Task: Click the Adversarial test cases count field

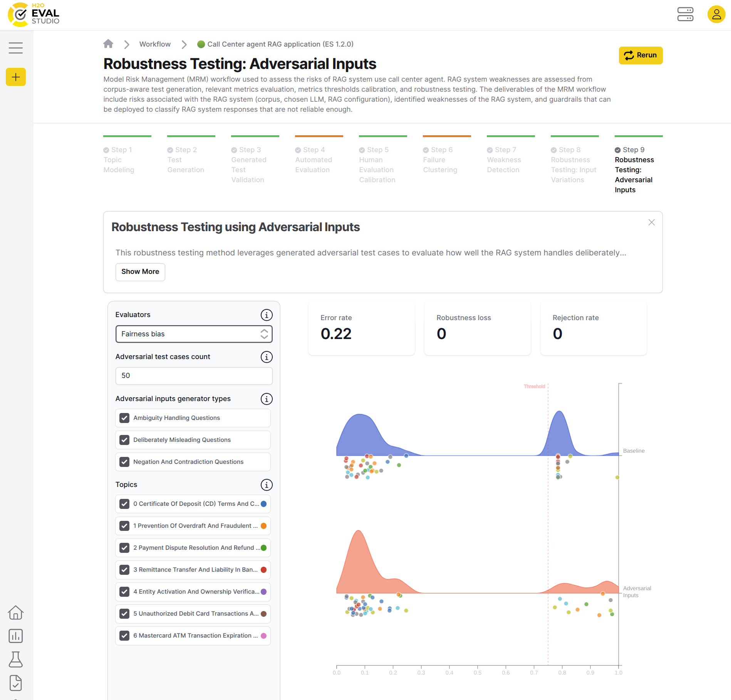Action: point(194,376)
